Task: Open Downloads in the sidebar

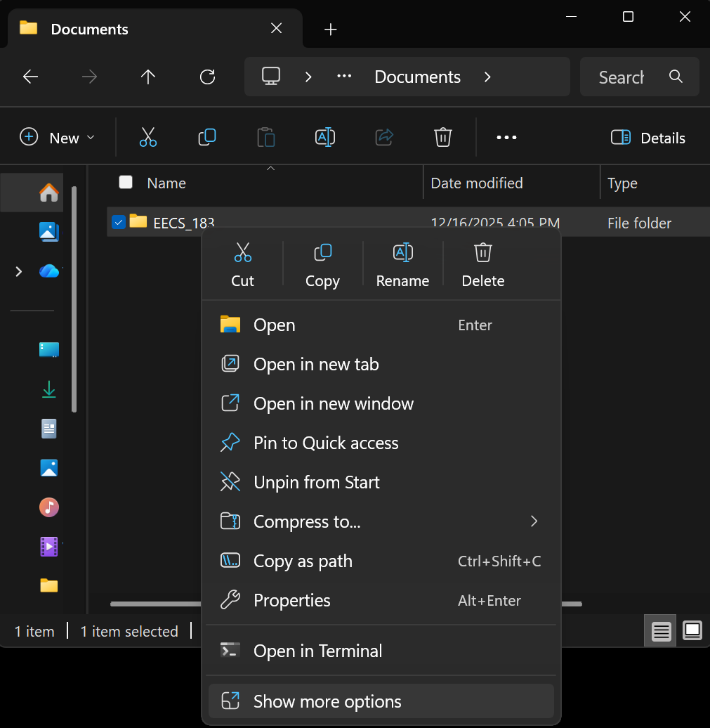Action: 48,389
